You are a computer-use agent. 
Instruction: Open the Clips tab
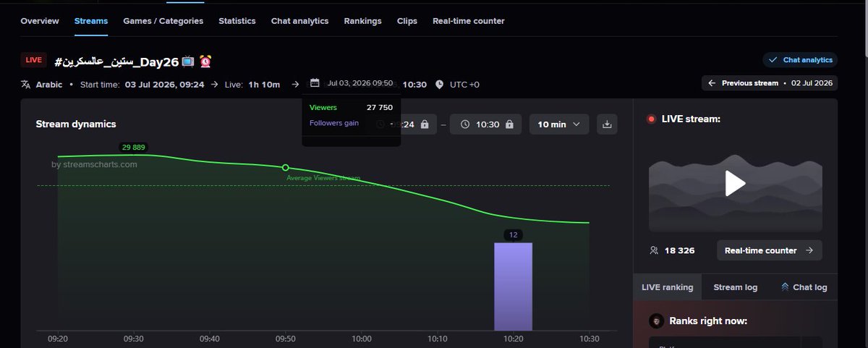pos(407,21)
